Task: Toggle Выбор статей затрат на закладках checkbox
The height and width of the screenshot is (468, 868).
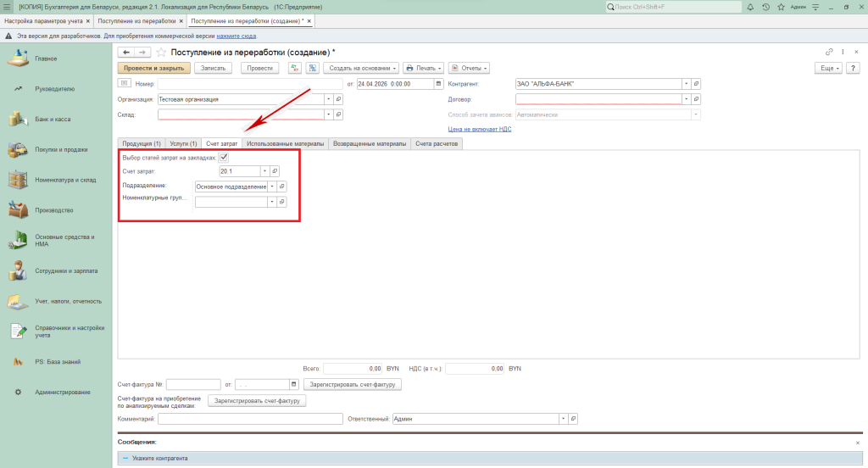Action: [x=224, y=157]
